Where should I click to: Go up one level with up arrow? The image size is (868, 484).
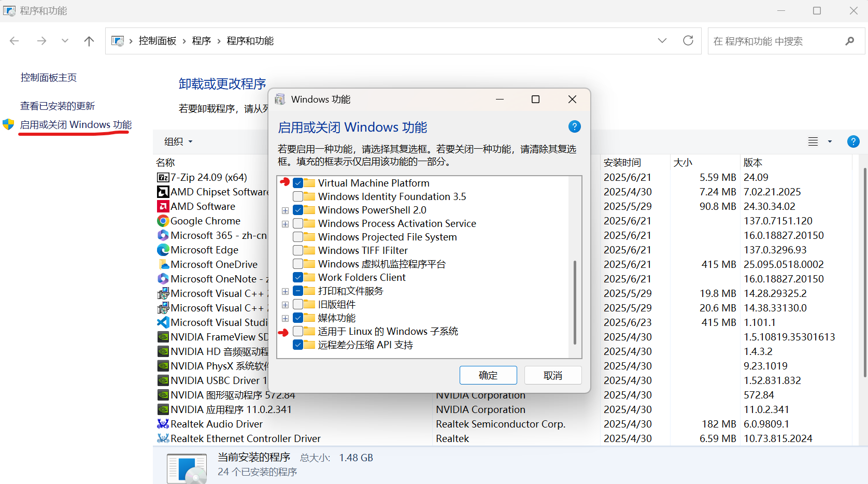89,41
